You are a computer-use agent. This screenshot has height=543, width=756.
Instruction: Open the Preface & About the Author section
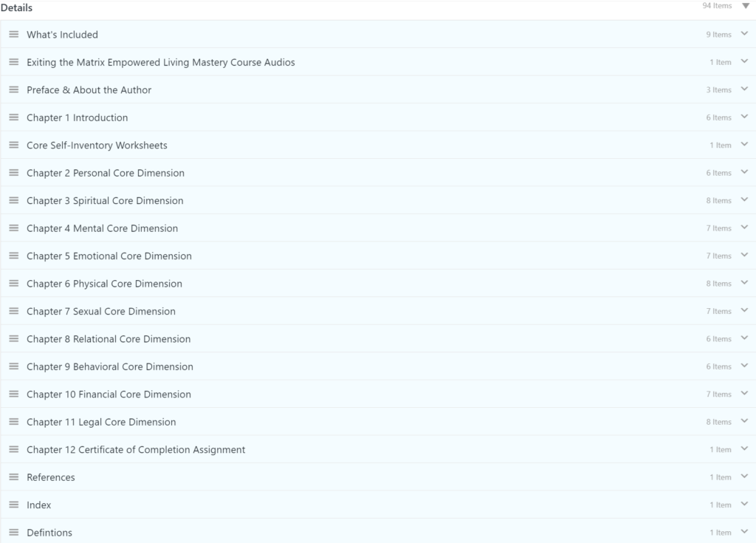pyautogui.click(x=89, y=90)
